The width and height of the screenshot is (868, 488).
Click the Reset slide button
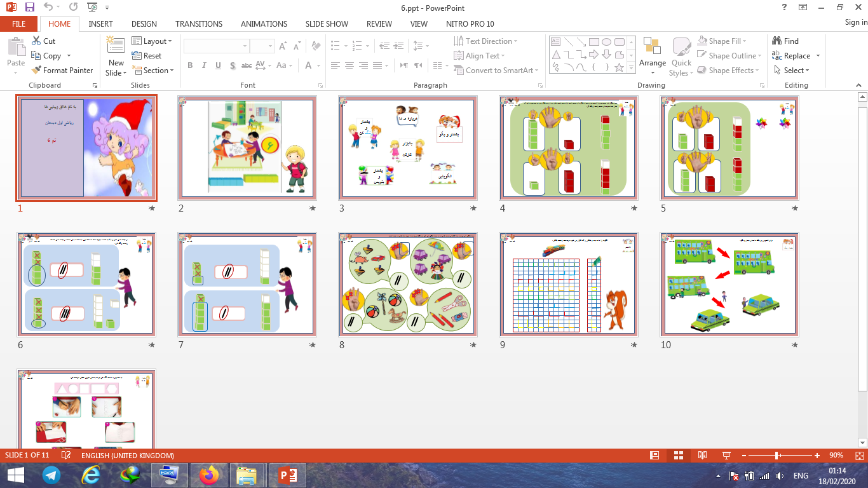pyautogui.click(x=147, y=56)
